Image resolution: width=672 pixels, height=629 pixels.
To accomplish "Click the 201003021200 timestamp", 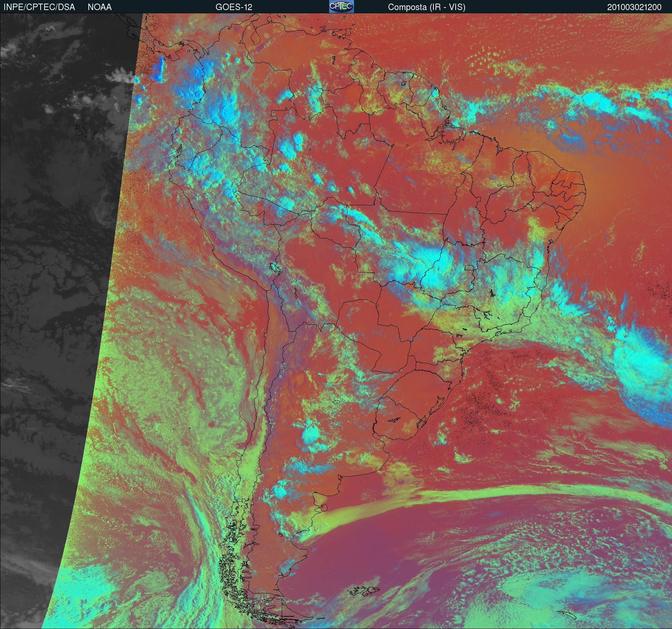I will [x=634, y=7].
